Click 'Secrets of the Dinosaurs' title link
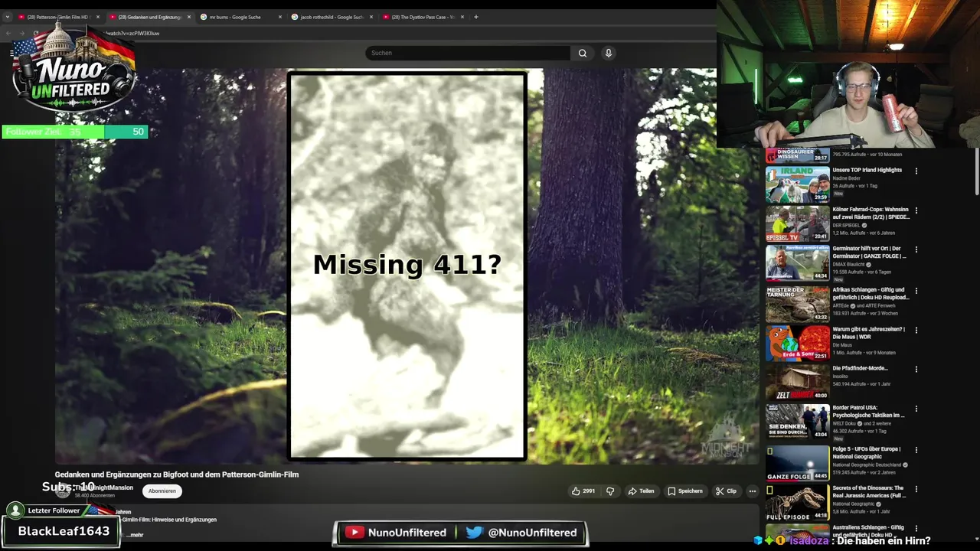This screenshot has height=551, width=980. (x=870, y=491)
